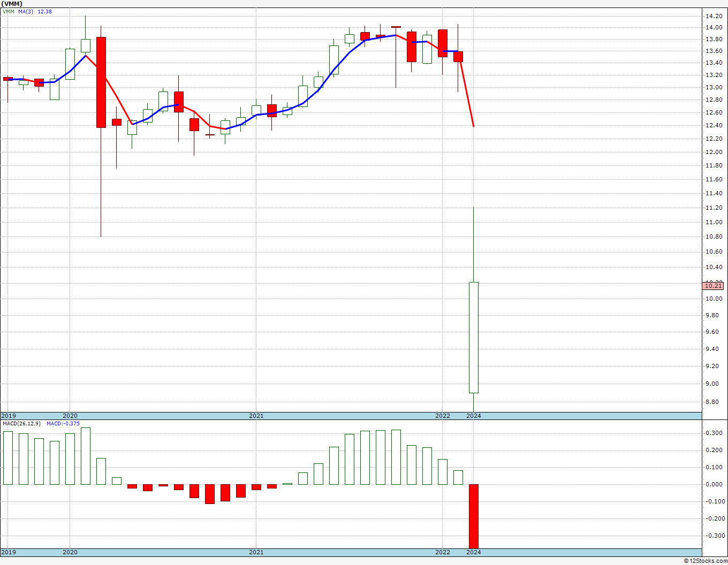Screen dimensions: 728x565
Task: Click 2021 on the MACD panel time axis
Action: coord(256,552)
